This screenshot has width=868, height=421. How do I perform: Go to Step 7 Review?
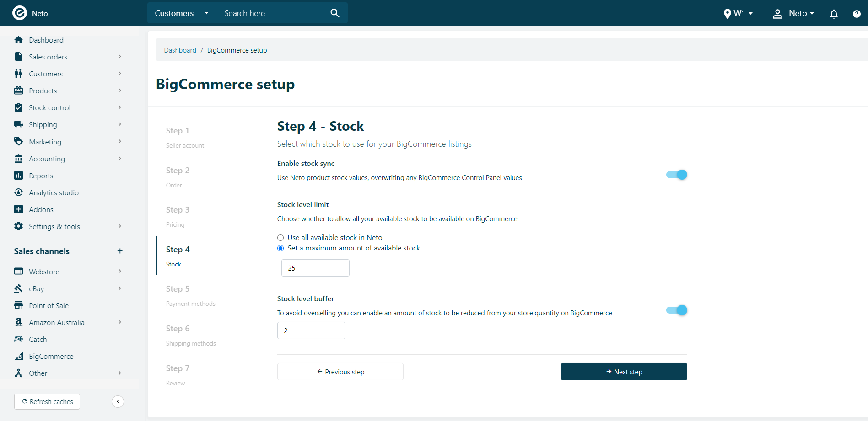click(178, 375)
